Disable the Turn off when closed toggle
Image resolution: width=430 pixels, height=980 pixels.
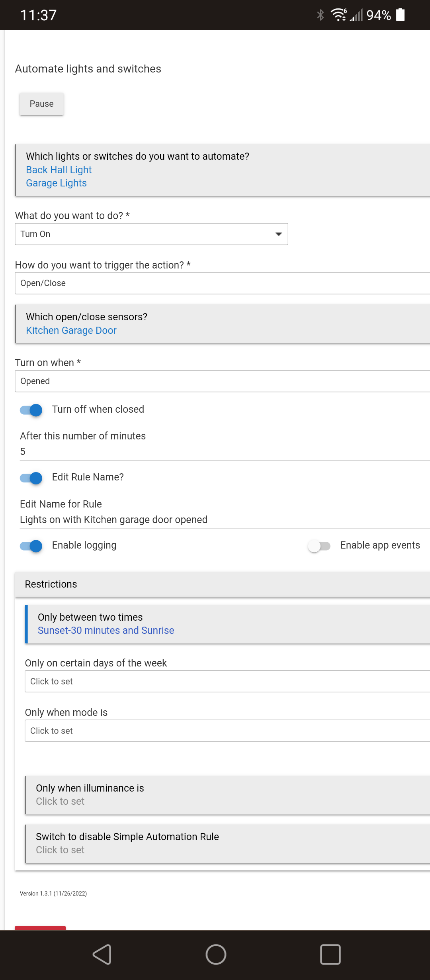(31, 410)
